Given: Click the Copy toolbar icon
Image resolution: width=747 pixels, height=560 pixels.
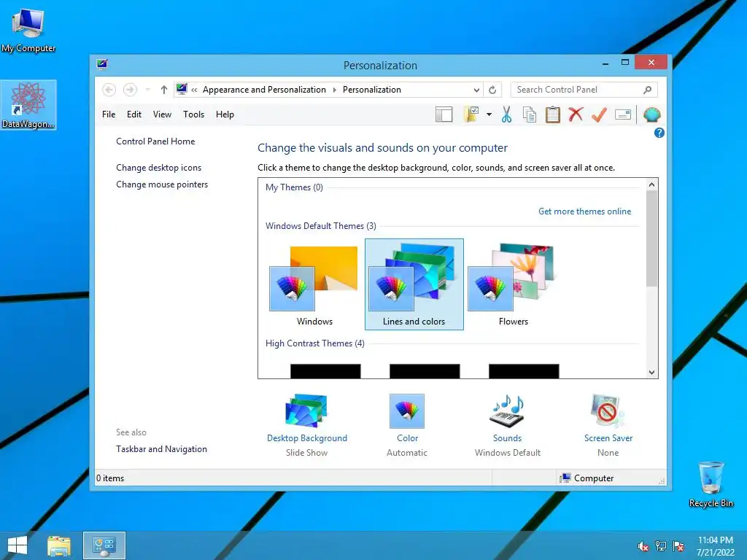Looking at the screenshot, I should [x=530, y=114].
